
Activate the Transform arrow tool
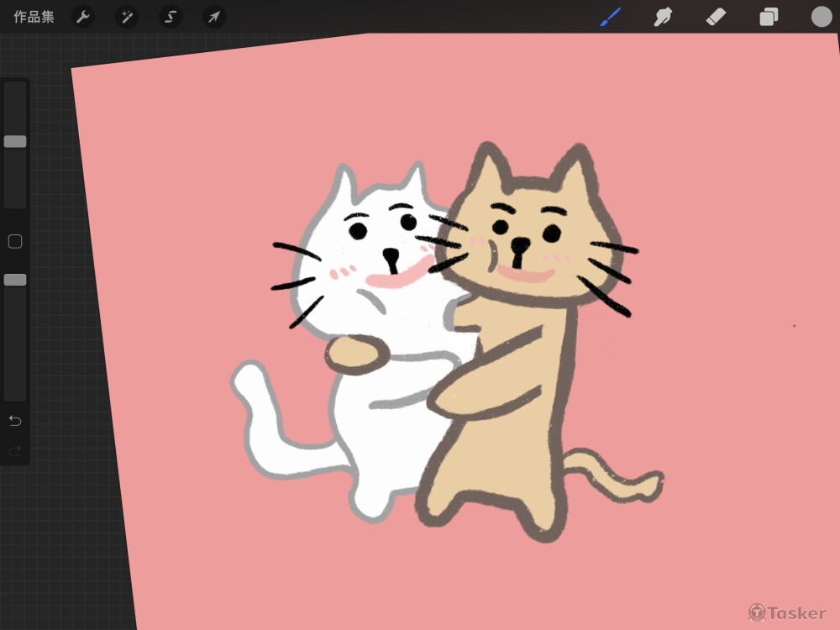coord(214,17)
